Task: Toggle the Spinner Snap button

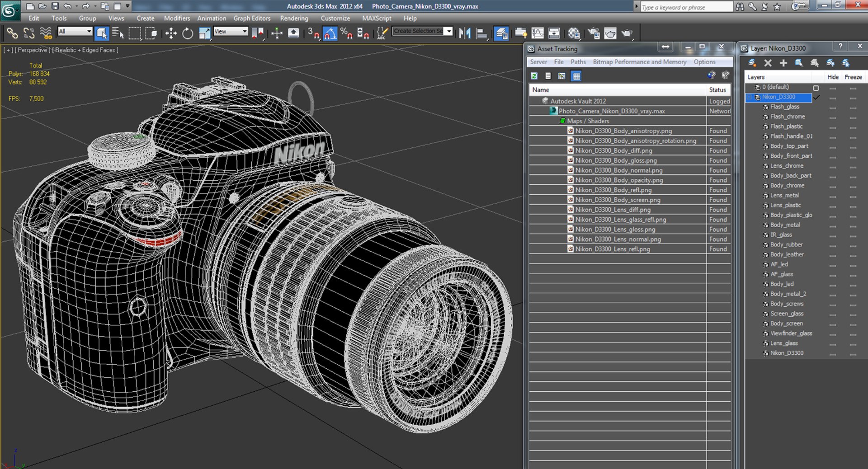Action: [x=363, y=33]
